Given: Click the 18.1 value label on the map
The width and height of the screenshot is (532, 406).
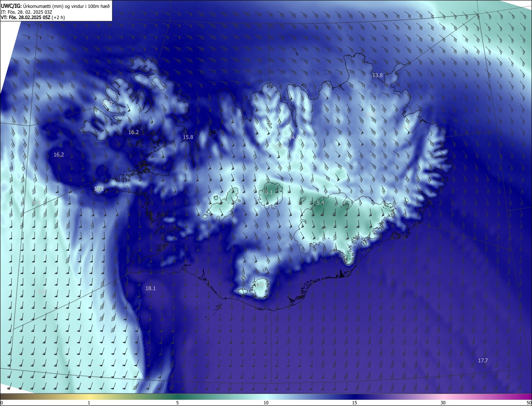Looking at the screenshot, I should coord(150,288).
